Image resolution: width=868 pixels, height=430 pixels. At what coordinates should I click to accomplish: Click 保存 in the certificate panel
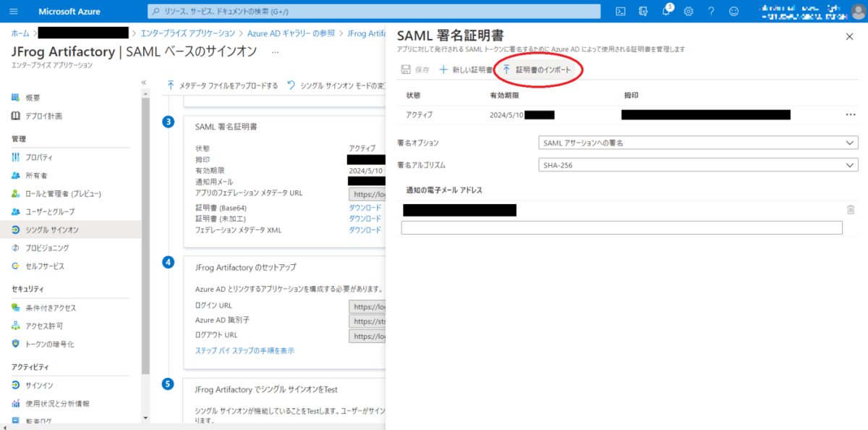[416, 70]
